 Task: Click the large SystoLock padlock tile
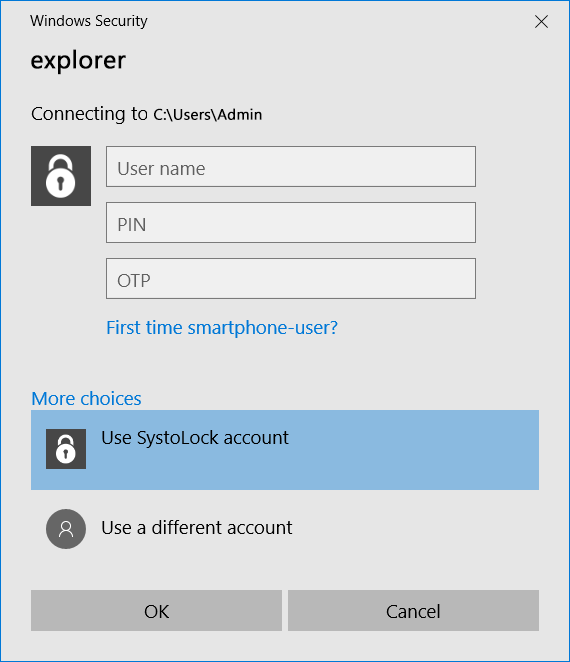[61, 176]
